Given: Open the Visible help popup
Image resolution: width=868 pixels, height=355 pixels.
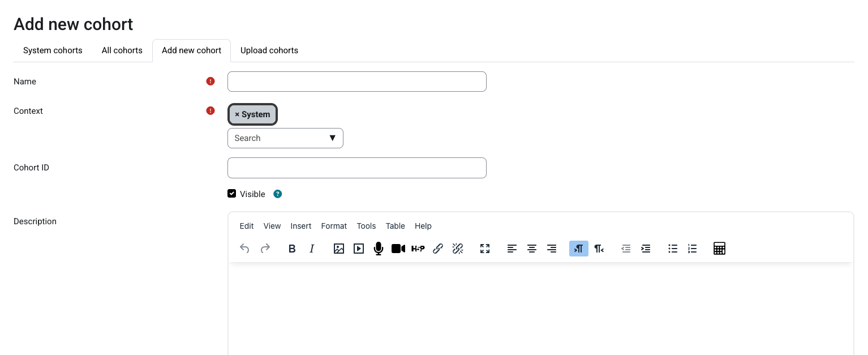Looking at the screenshot, I should [x=278, y=194].
